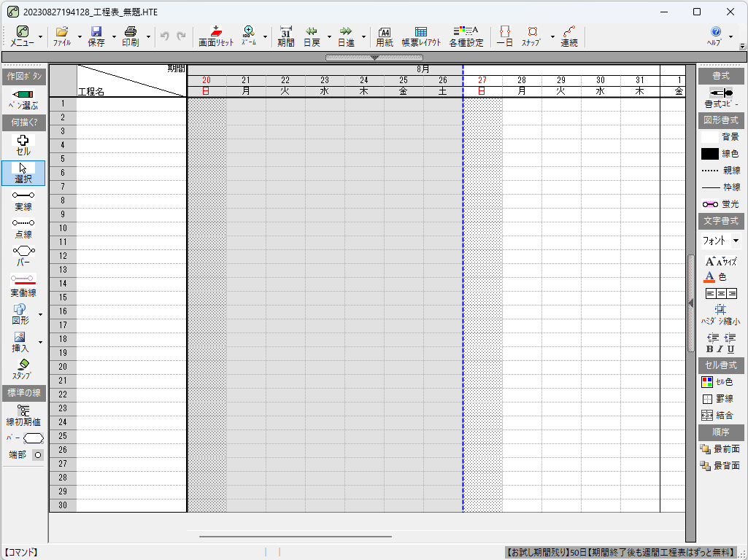Expand dropdown arrow beside 印刷

[x=148, y=36]
